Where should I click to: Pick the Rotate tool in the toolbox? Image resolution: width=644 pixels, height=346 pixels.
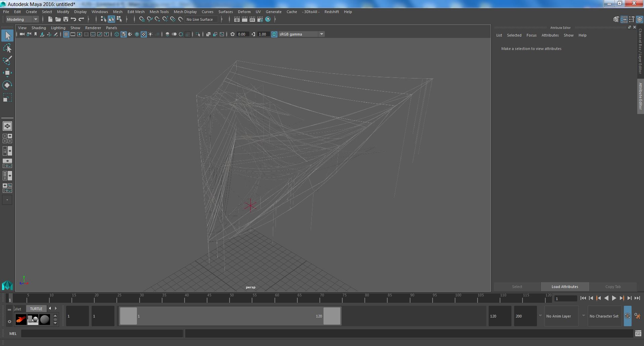(x=7, y=85)
